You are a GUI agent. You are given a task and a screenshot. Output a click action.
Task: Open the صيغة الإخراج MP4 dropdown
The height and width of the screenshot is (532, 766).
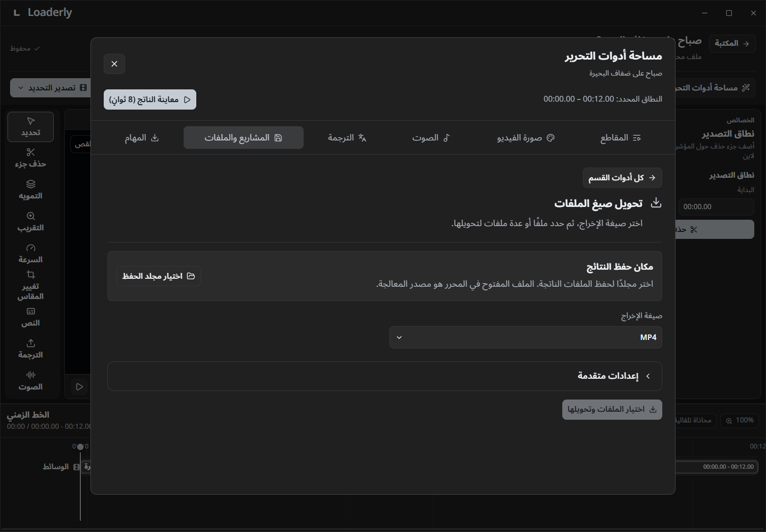[526, 337]
